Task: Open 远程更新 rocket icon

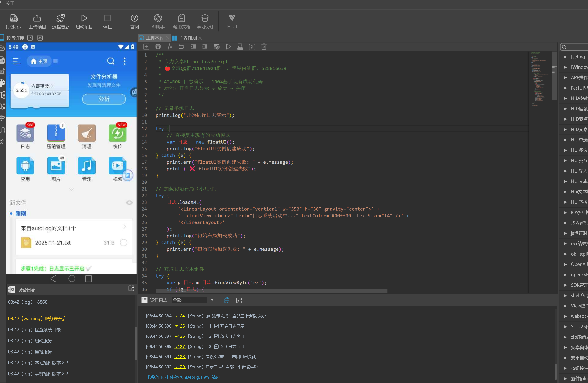Action: coord(60,18)
